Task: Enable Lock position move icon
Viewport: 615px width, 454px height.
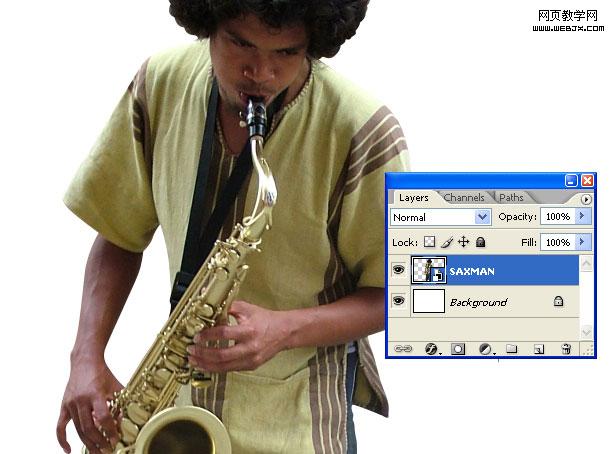Action: click(463, 242)
